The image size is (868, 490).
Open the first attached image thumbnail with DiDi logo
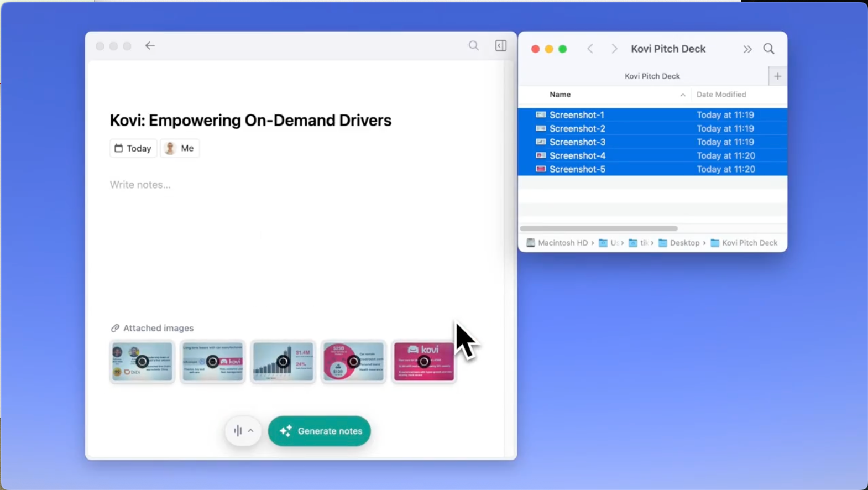142,362
